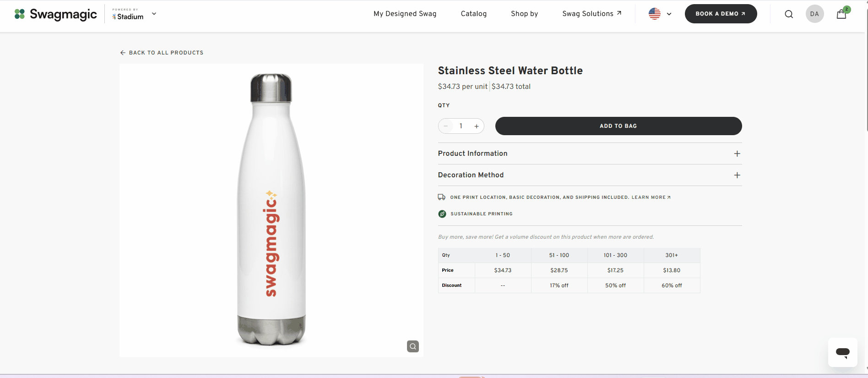Open the search magnifier icon
868x378 pixels.
point(789,14)
